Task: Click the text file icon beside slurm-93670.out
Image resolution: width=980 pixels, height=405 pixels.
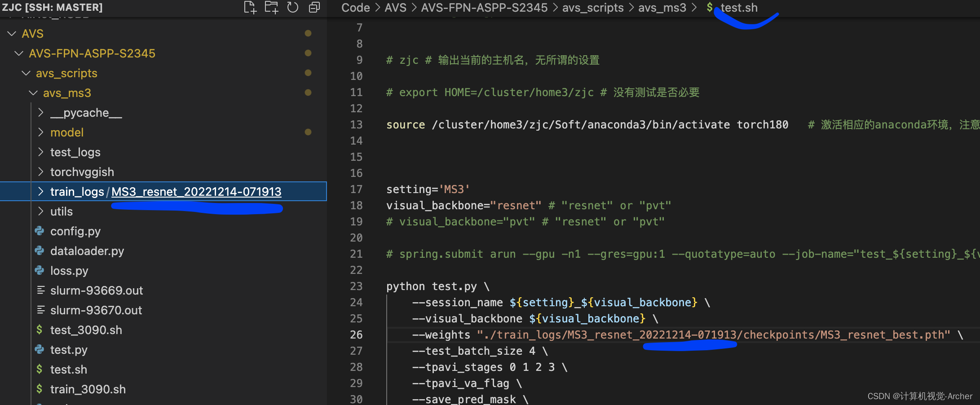Action: (40, 310)
